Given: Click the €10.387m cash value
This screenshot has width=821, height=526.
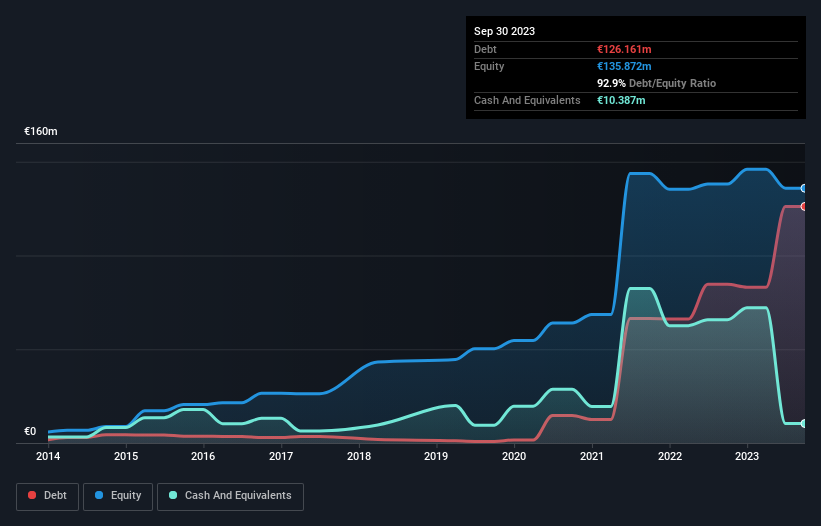Looking at the screenshot, I should click(x=621, y=100).
